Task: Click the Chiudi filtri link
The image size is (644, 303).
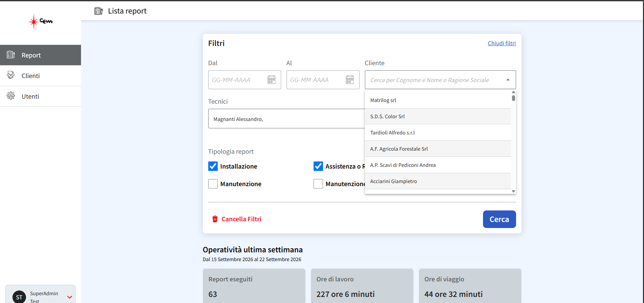Action: 502,43
